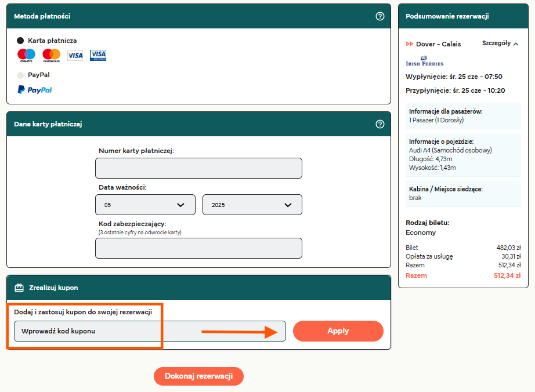Click the Kod zabezpieczający input field
535x392 pixels.
tap(198, 248)
